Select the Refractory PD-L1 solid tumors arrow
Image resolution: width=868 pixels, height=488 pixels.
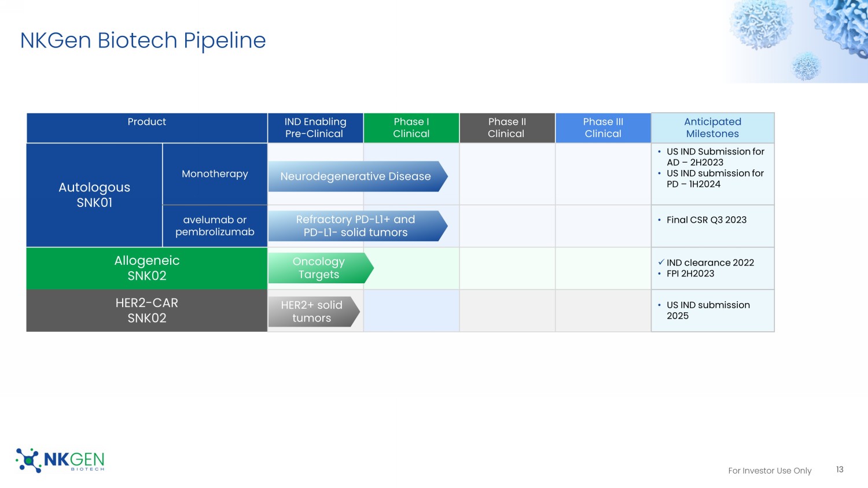click(356, 226)
